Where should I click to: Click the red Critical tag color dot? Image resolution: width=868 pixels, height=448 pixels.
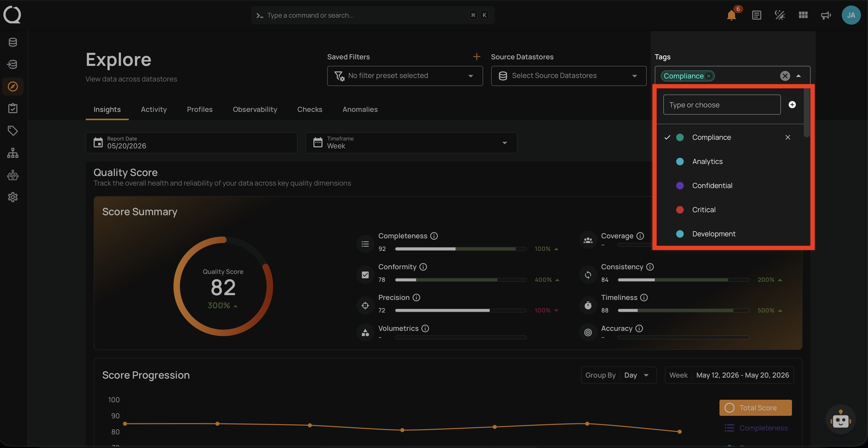click(x=680, y=210)
